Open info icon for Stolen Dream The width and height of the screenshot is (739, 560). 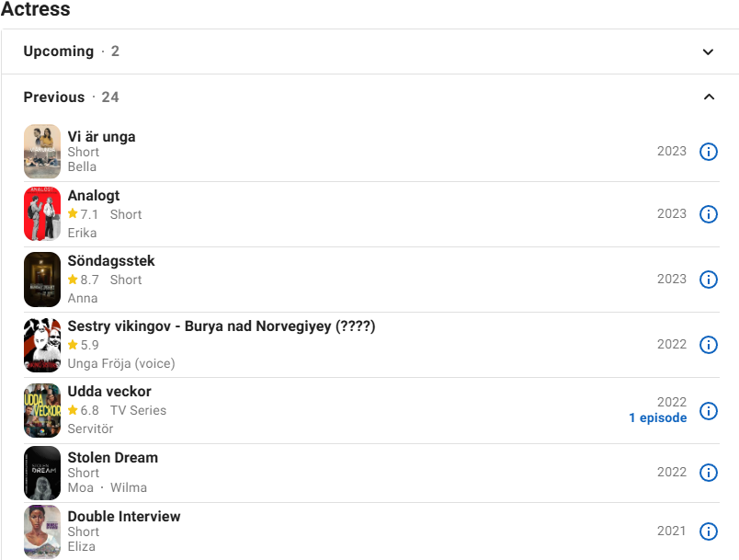click(x=708, y=473)
